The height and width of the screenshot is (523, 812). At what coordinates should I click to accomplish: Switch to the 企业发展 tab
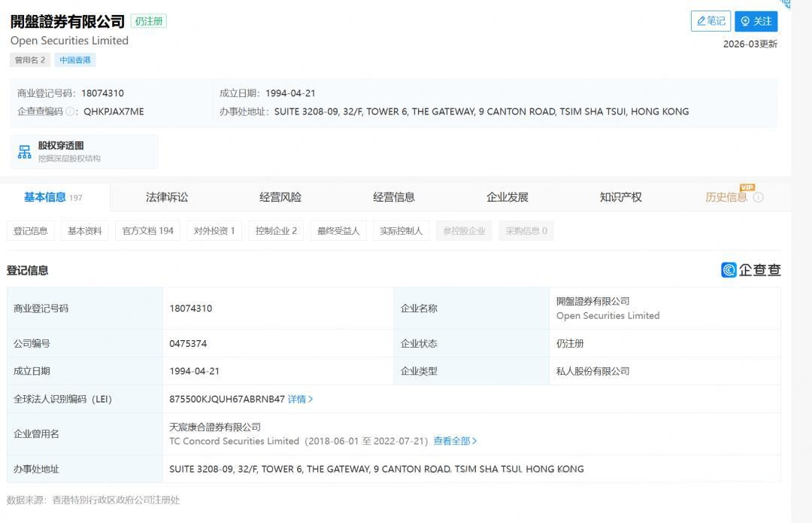(x=507, y=197)
